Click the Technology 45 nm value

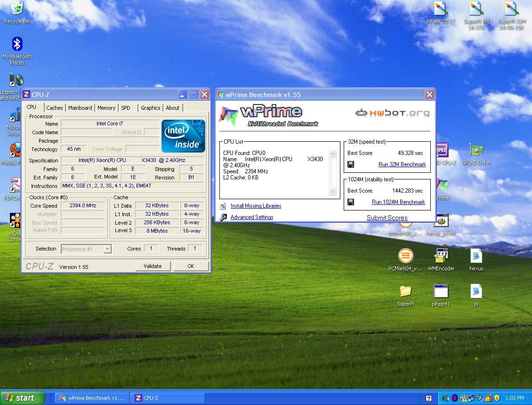(x=73, y=149)
